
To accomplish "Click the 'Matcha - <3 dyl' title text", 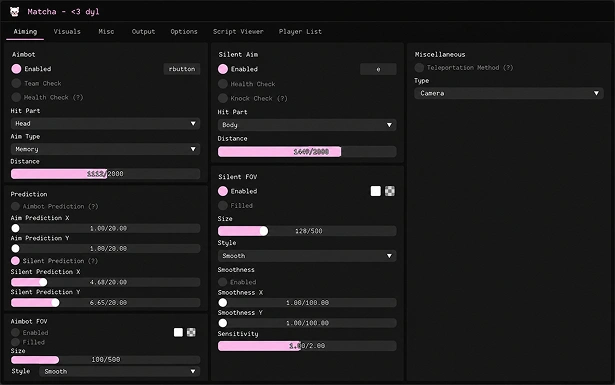I will [x=63, y=12].
